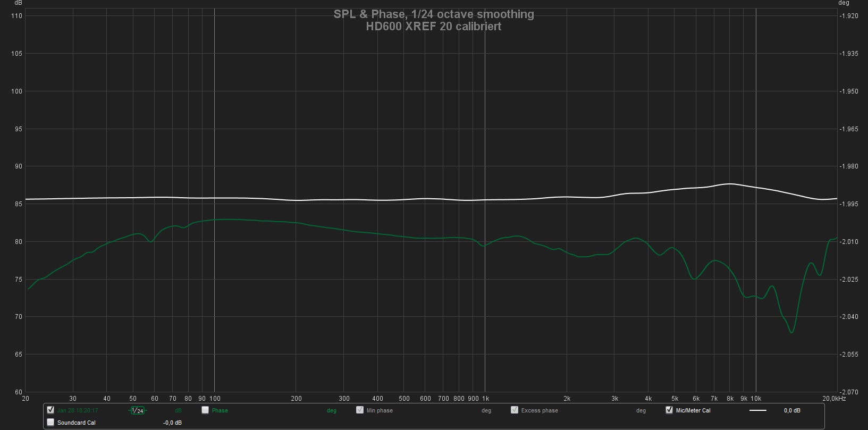Click the white calibration curve peak near 8k
Viewport: 868px width, 430px height.
(730, 184)
